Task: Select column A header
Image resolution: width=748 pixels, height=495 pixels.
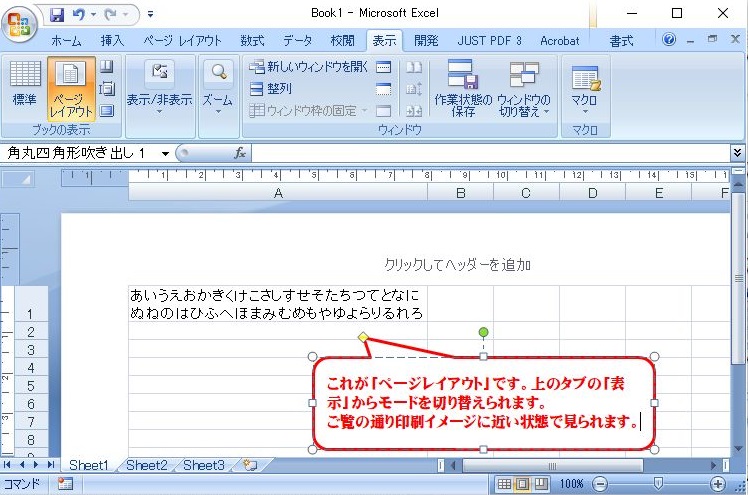Action: (x=278, y=193)
